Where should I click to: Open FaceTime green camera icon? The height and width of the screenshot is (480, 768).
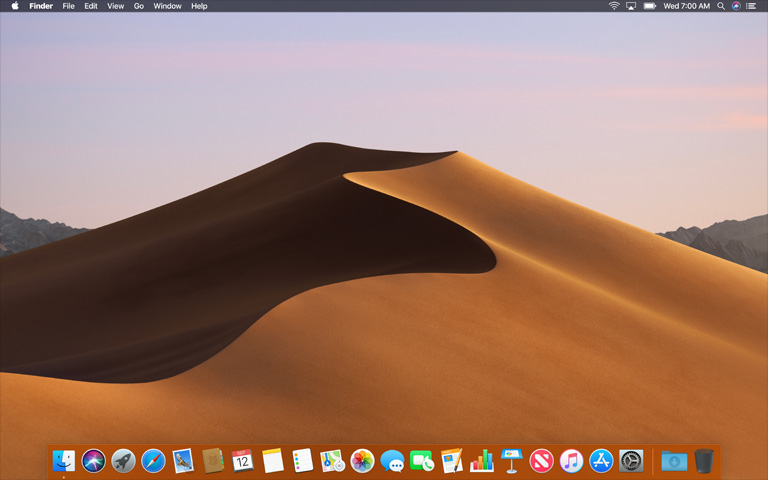click(422, 461)
